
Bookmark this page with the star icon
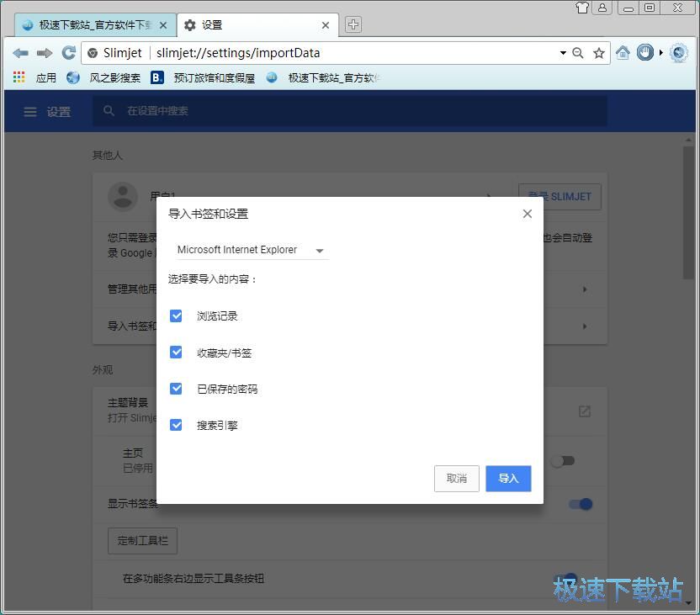point(599,53)
